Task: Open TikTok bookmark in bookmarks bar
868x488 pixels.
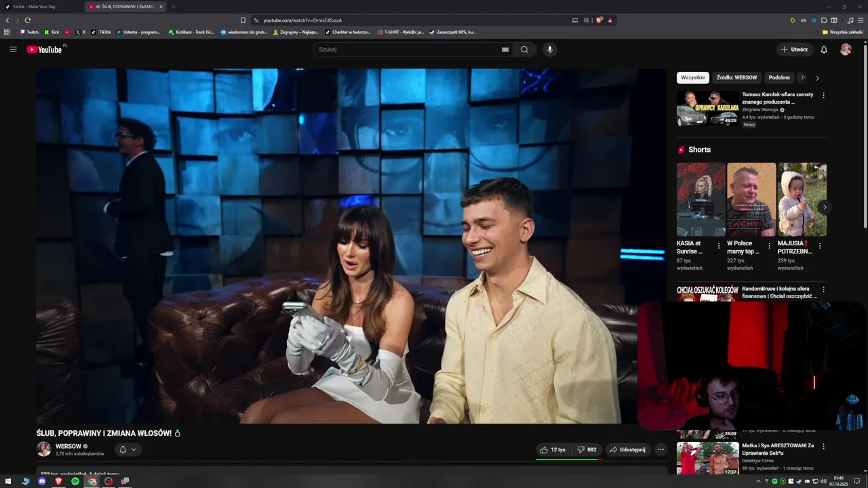Action: click(101, 32)
